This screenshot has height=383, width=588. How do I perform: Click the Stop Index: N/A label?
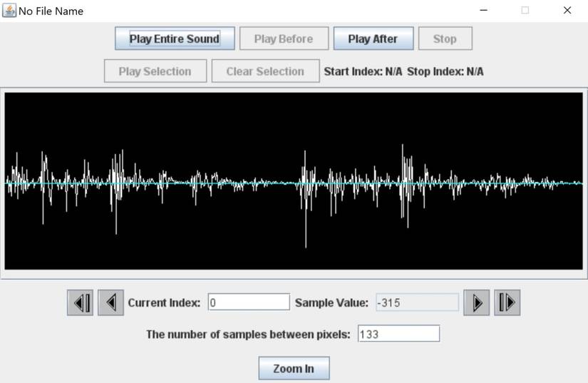pyautogui.click(x=445, y=71)
